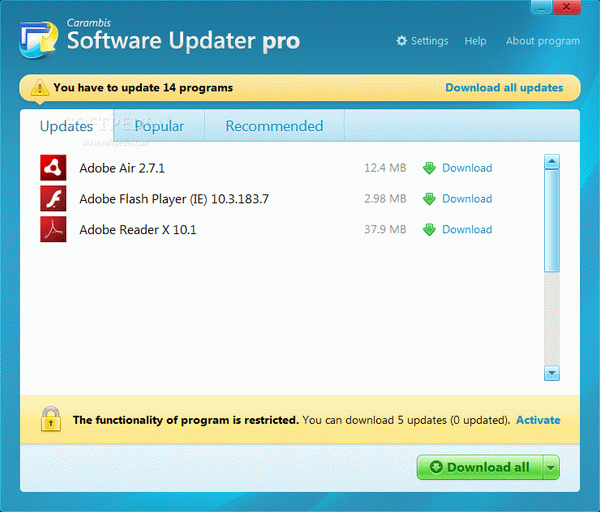Click the scrollbar down arrow
The image size is (600, 512).
(x=552, y=373)
